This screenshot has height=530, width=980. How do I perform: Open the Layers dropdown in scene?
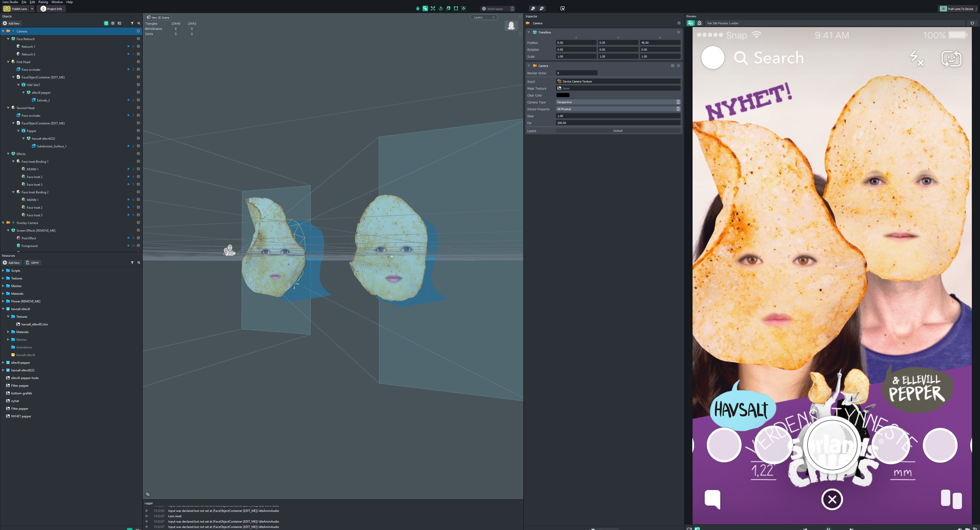point(483,17)
